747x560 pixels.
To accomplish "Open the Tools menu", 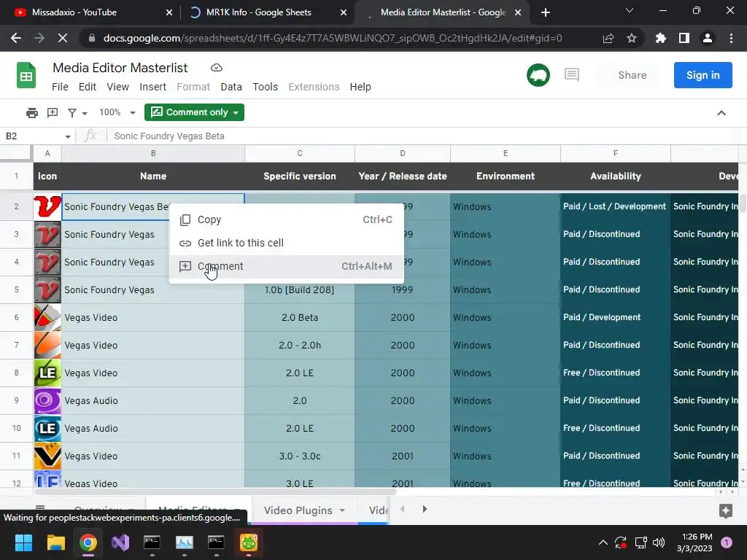I will pos(265,87).
